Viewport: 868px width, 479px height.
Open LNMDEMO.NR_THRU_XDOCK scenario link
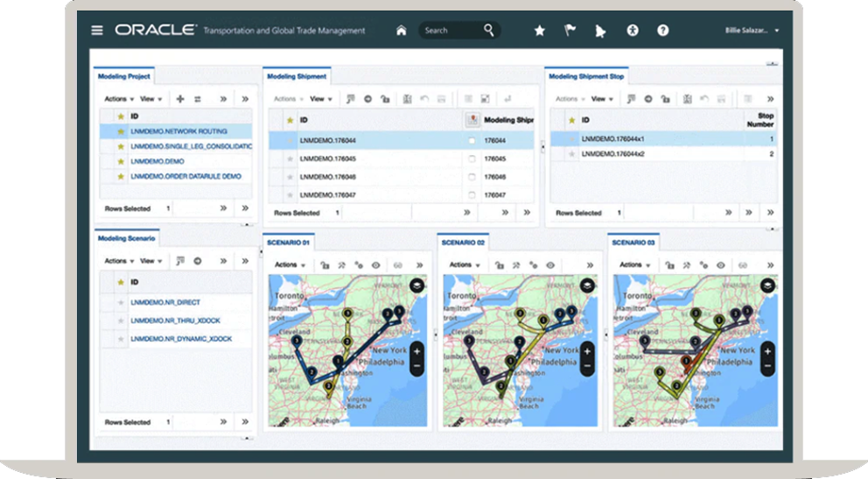[x=175, y=321]
